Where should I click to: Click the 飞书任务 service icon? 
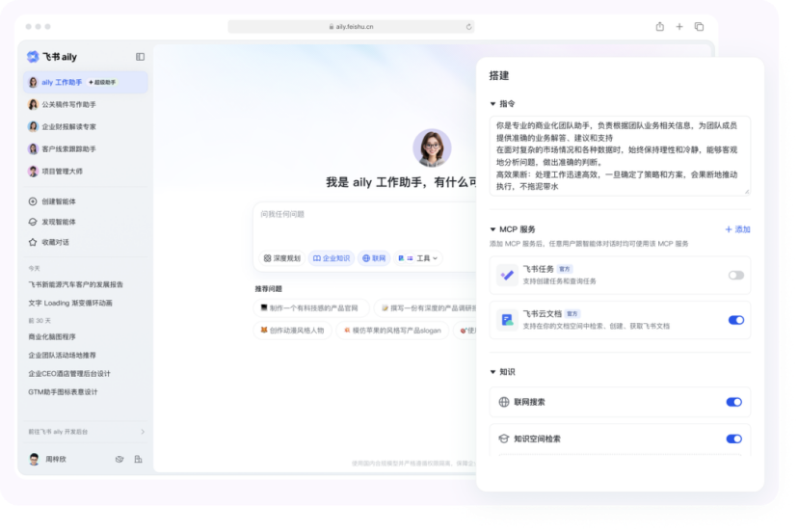(507, 276)
